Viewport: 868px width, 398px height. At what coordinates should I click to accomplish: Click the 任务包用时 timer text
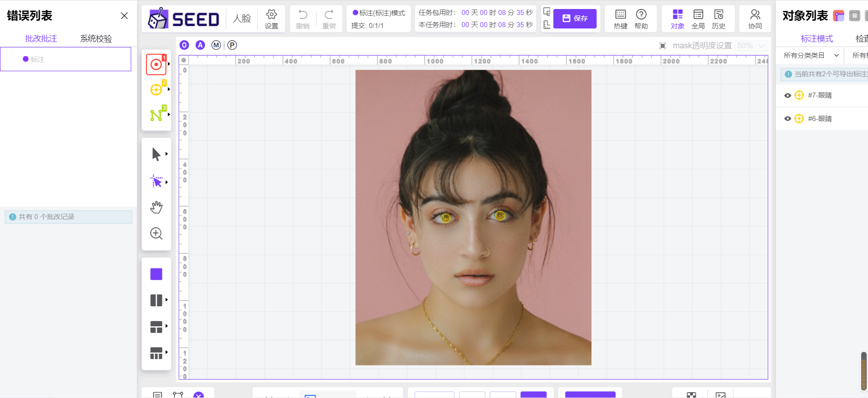point(476,13)
